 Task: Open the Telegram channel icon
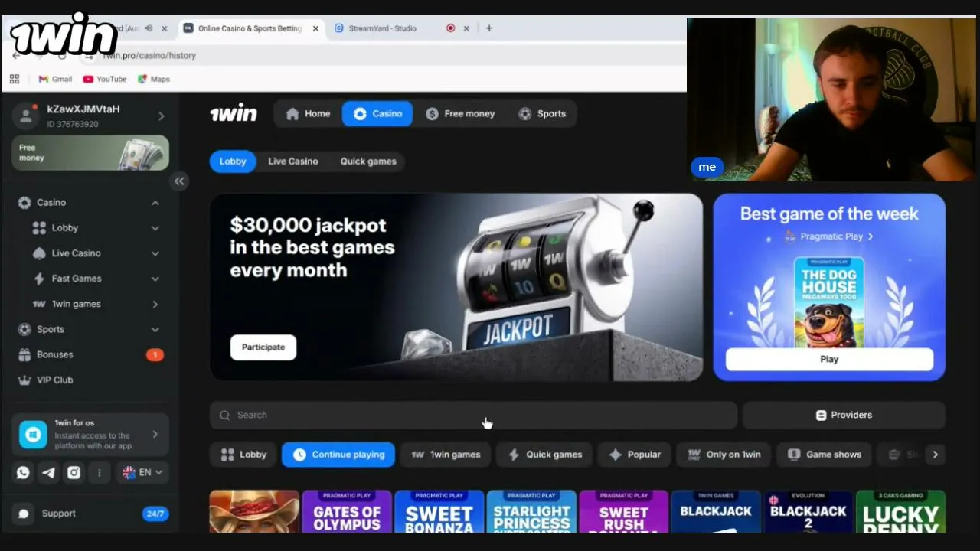tap(48, 473)
